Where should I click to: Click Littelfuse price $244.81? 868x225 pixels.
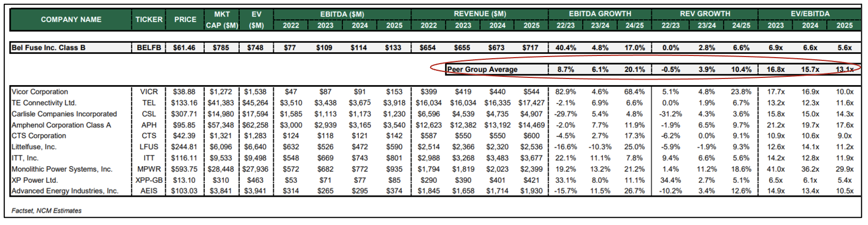(184, 147)
